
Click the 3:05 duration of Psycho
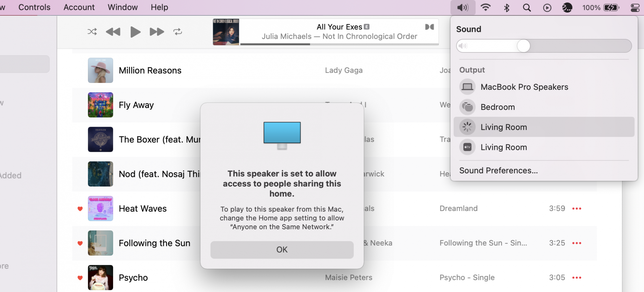click(x=557, y=278)
